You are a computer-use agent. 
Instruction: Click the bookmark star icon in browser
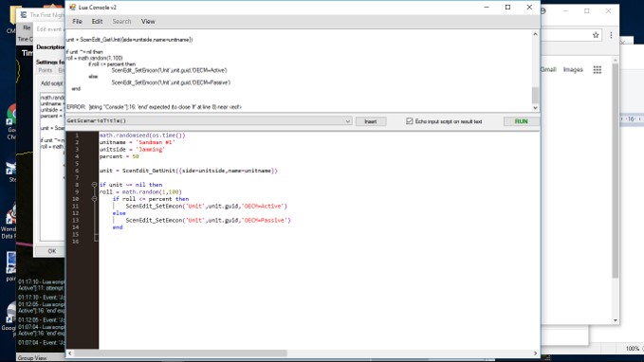[596, 35]
